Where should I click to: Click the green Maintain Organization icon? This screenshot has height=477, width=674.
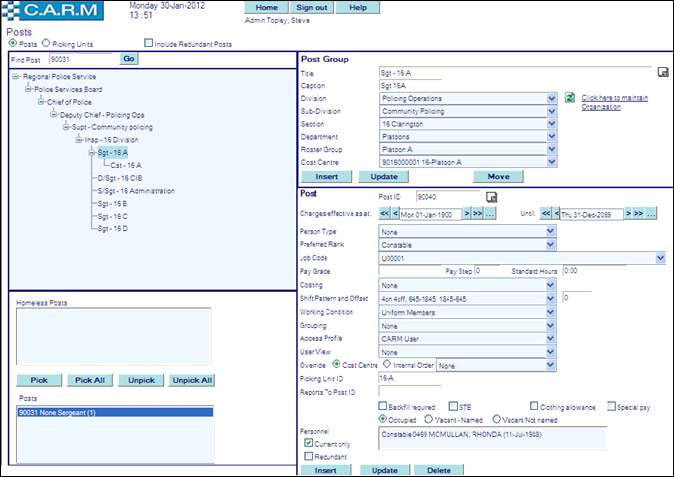tap(569, 98)
